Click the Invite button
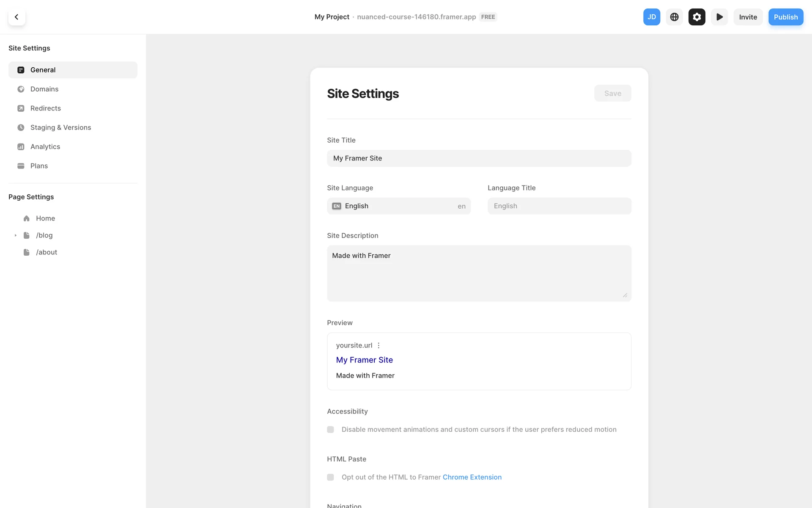Viewport: 812px width, 508px height. [x=748, y=17]
